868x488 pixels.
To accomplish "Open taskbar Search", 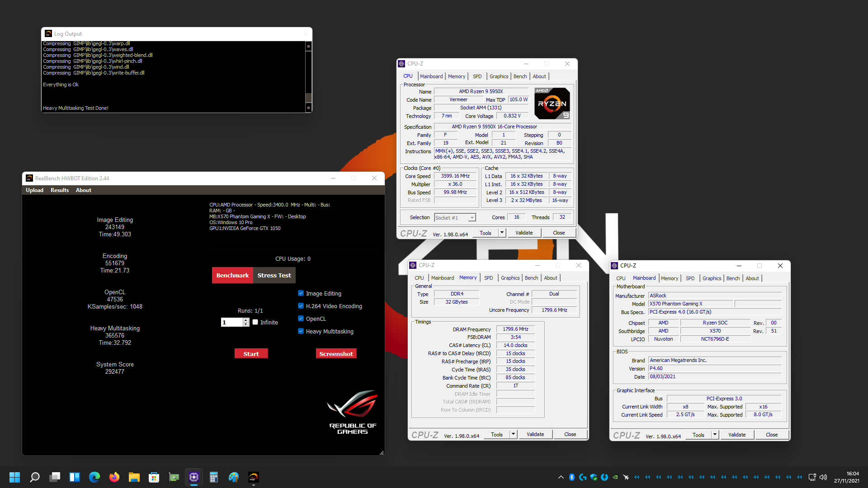I will pyautogui.click(x=35, y=477).
